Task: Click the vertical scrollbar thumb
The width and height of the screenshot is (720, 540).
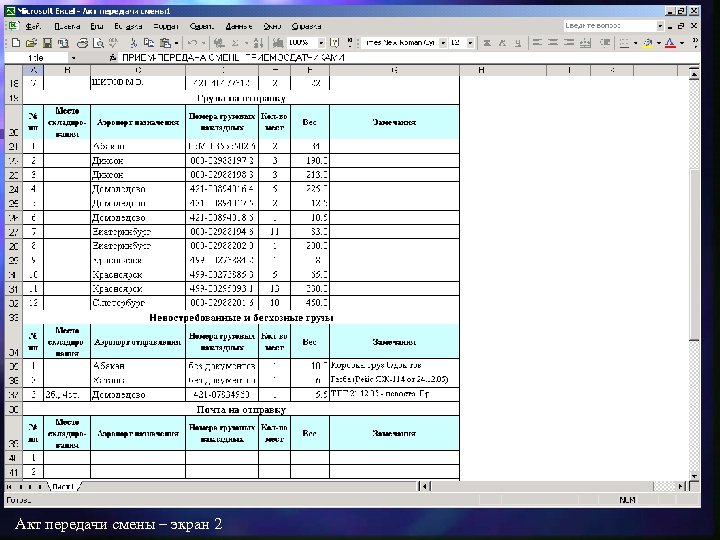Action: [694, 254]
